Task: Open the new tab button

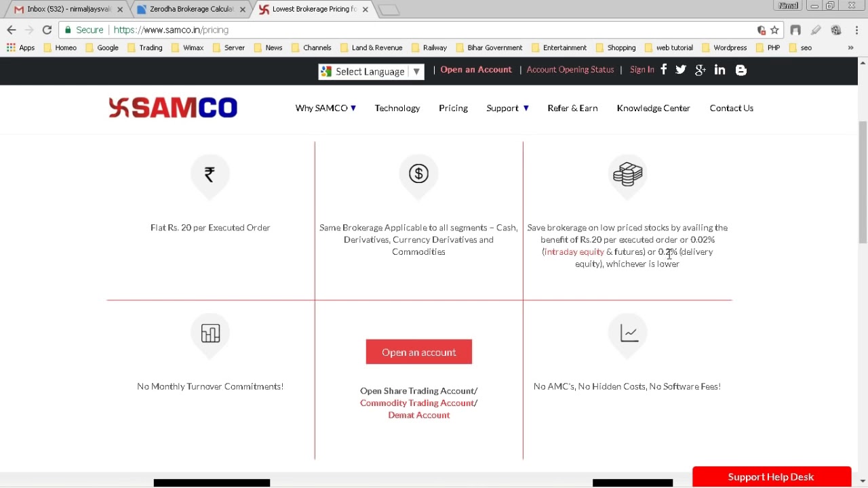Action: click(x=389, y=10)
